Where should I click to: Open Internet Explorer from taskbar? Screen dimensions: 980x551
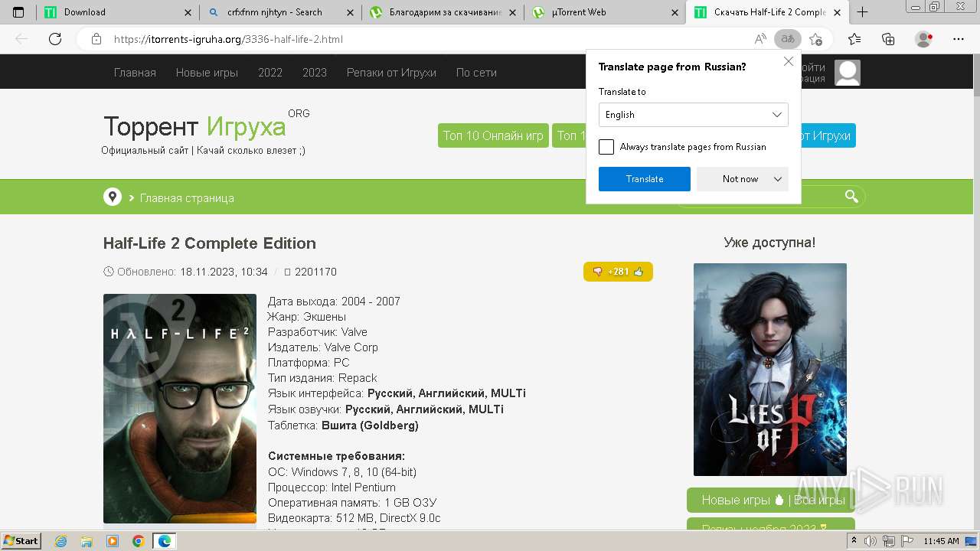(61, 541)
